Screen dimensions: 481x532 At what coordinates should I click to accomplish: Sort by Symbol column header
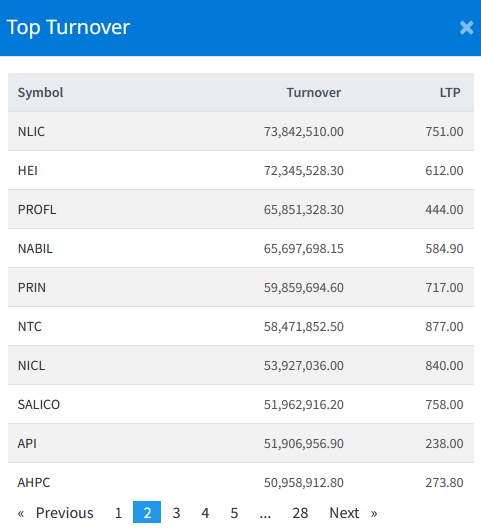point(40,93)
